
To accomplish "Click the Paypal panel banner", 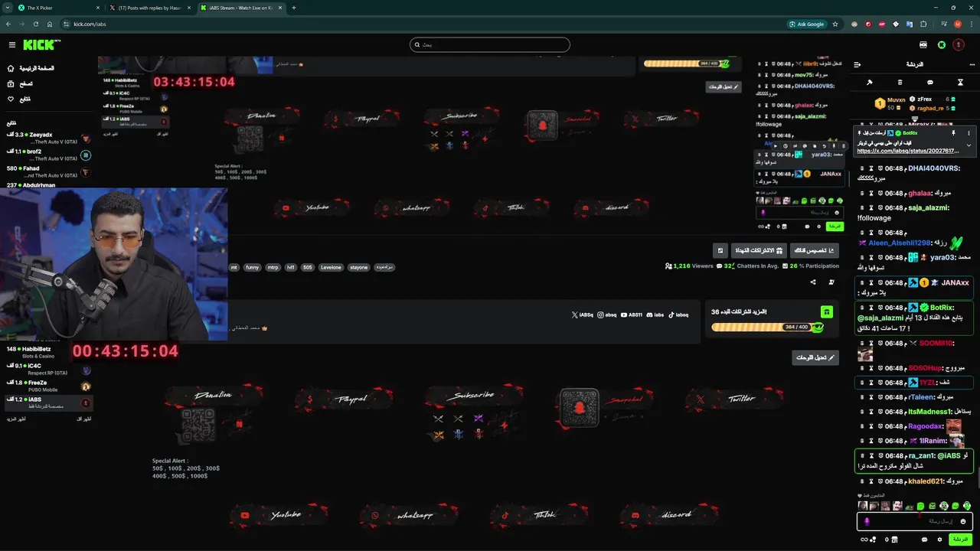I will point(345,399).
